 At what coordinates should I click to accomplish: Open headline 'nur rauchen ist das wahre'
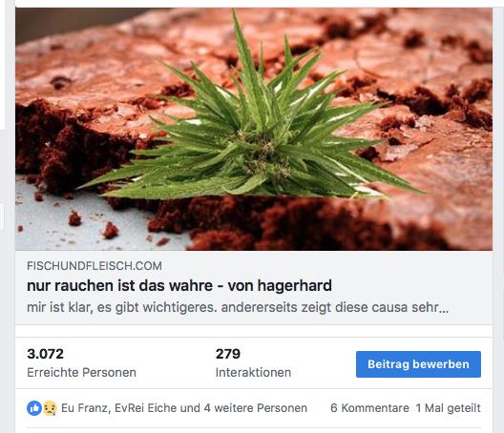(x=120, y=285)
